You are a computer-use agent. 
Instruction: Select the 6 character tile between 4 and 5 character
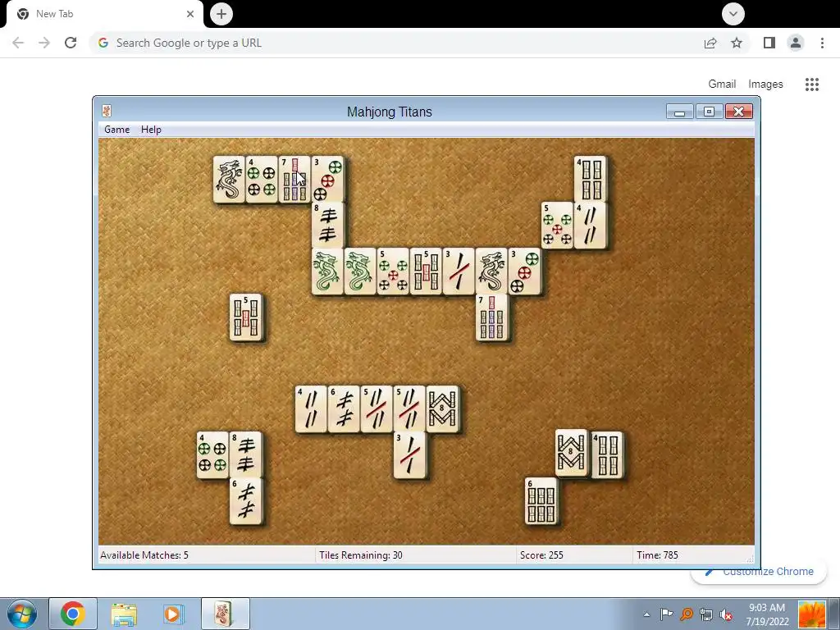(344, 409)
